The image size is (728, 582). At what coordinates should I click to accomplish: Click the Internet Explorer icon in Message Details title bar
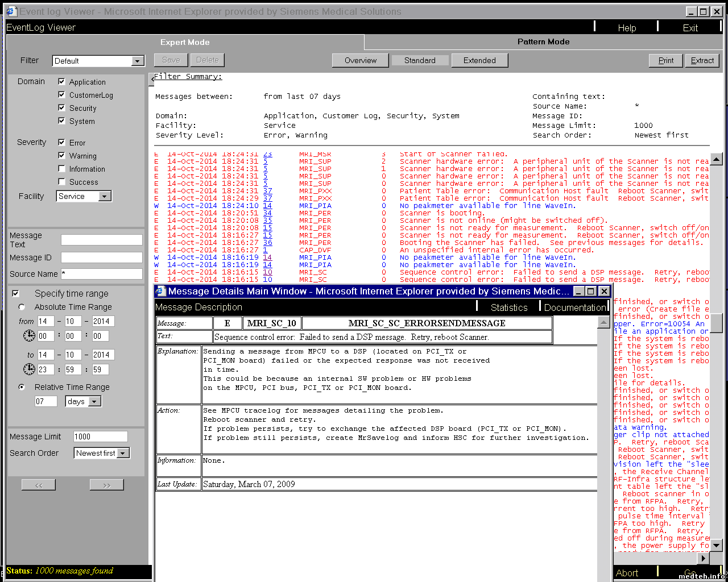pos(161,291)
